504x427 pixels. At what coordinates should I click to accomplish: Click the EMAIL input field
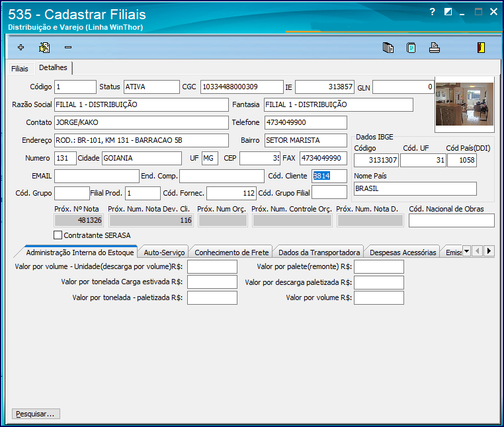tap(97, 176)
